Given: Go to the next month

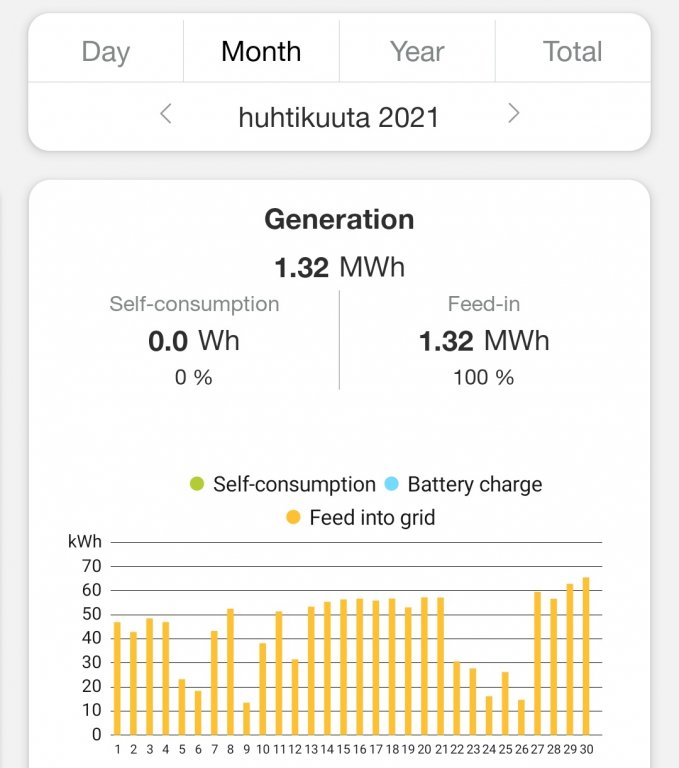Looking at the screenshot, I should [514, 114].
